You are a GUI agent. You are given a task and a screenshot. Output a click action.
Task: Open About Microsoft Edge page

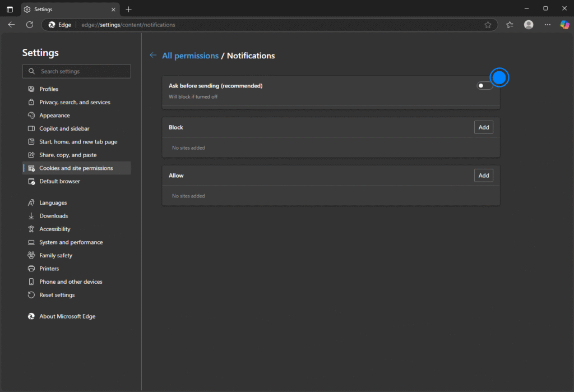coord(67,316)
